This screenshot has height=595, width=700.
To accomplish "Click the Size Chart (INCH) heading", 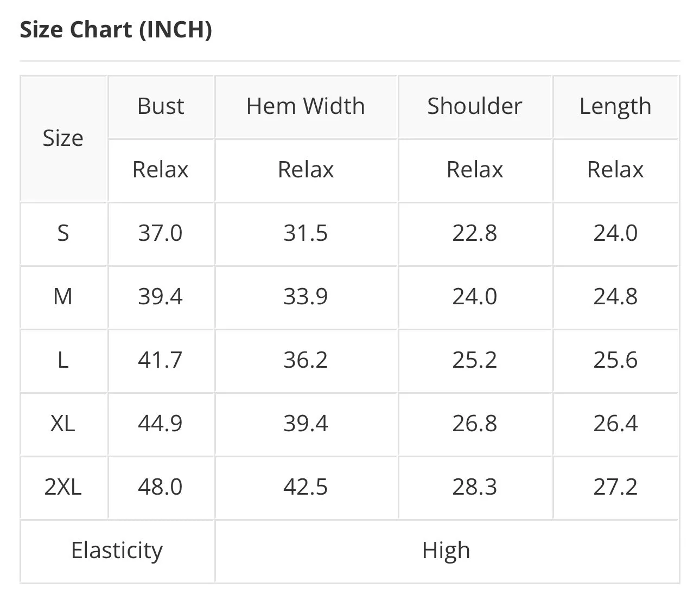I will pos(116,29).
